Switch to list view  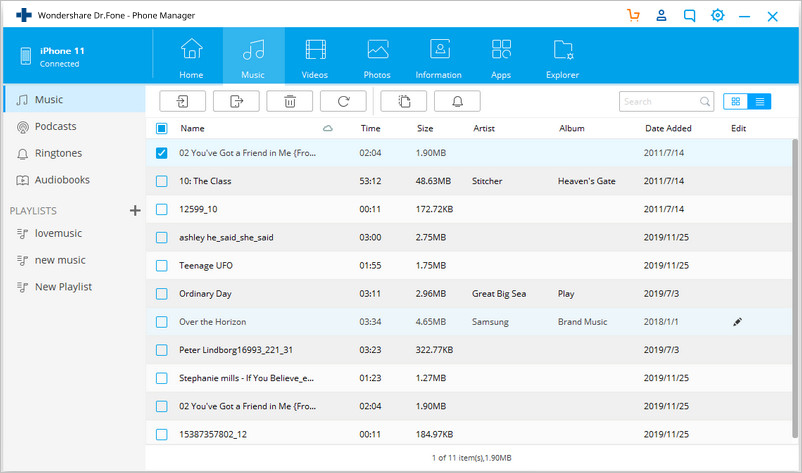pyautogui.click(x=760, y=102)
